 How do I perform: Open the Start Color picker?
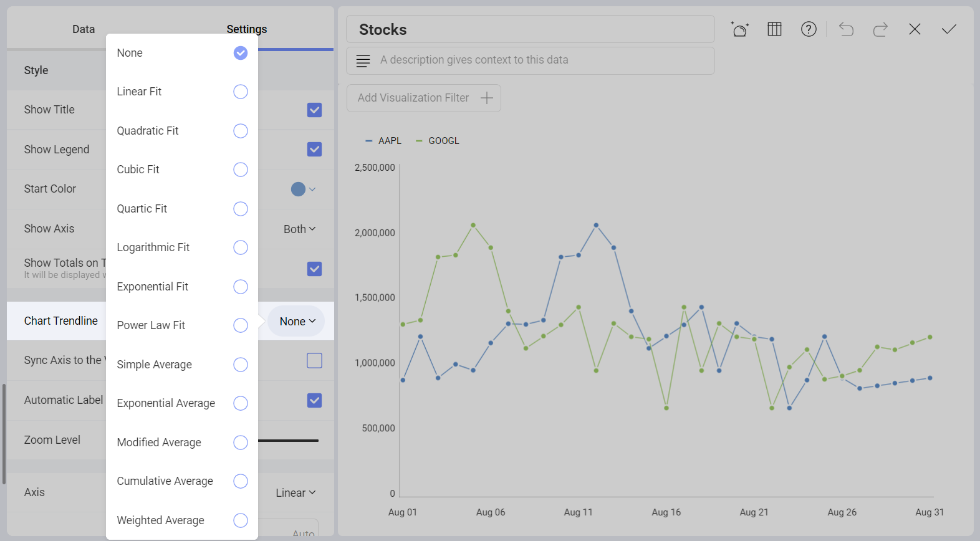[304, 189]
